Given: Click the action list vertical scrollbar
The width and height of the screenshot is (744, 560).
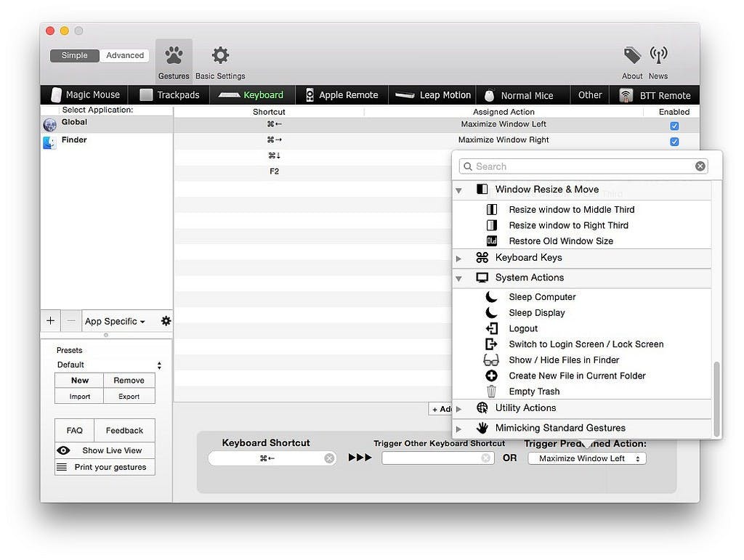Looking at the screenshot, I should pos(716,398).
